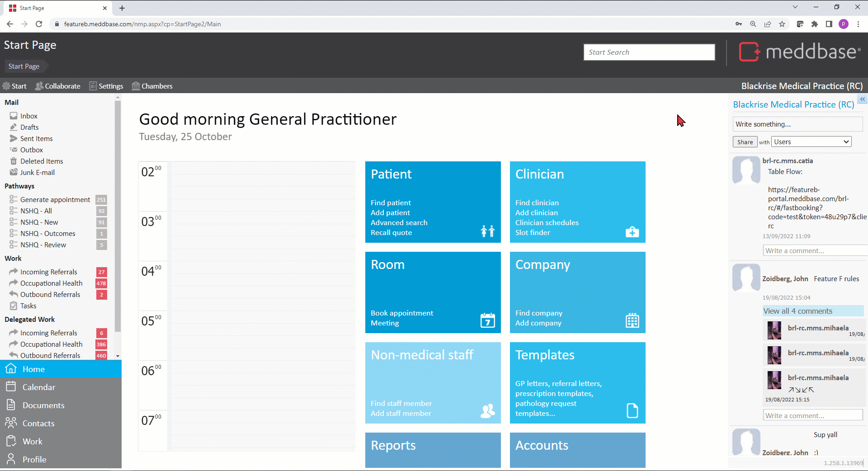The height and width of the screenshot is (471, 868).
Task: Click the Templates tile document icon
Action: (x=632, y=410)
